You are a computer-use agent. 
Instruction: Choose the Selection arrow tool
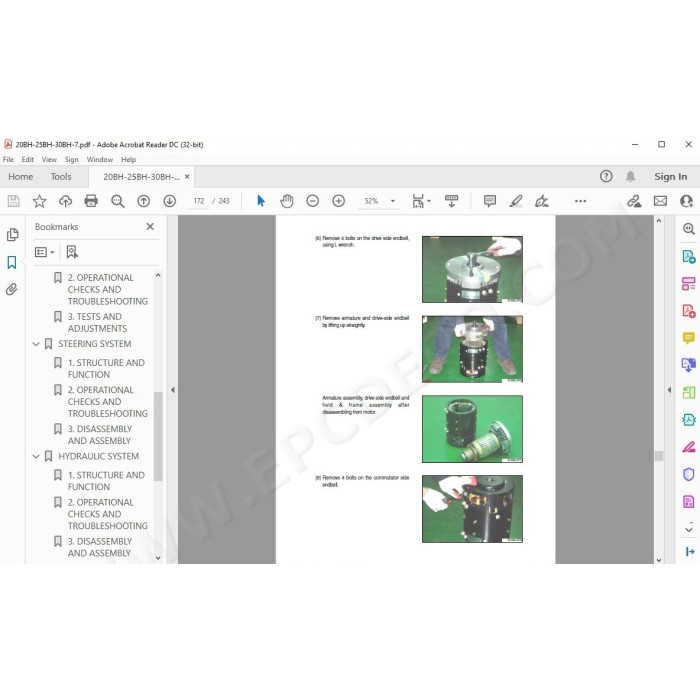pyautogui.click(x=261, y=201)
